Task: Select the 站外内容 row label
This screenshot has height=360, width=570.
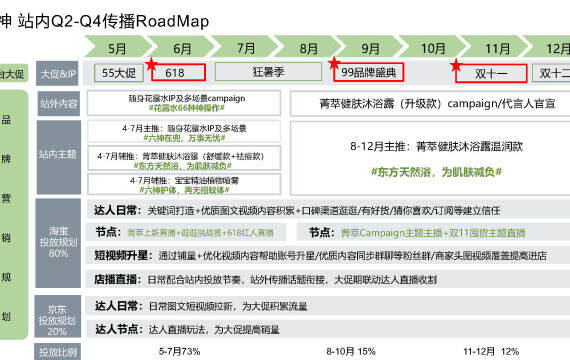Action: click(59, 104)
